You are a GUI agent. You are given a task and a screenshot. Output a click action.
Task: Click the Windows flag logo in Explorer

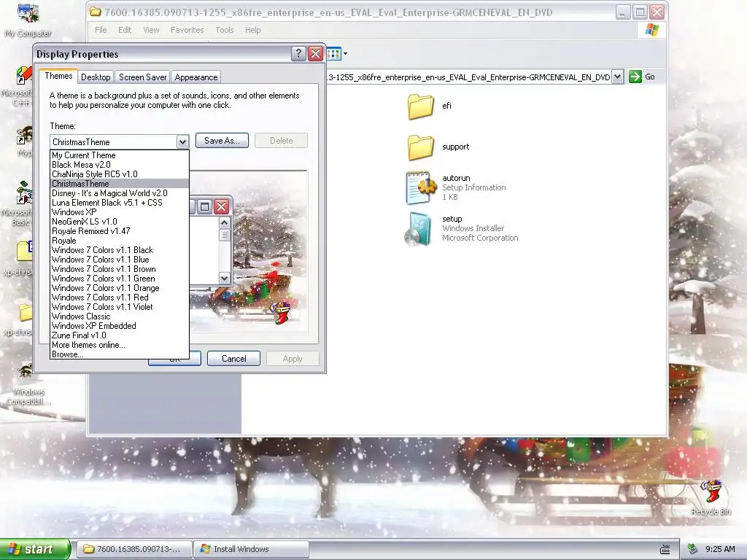pos(651,30)
